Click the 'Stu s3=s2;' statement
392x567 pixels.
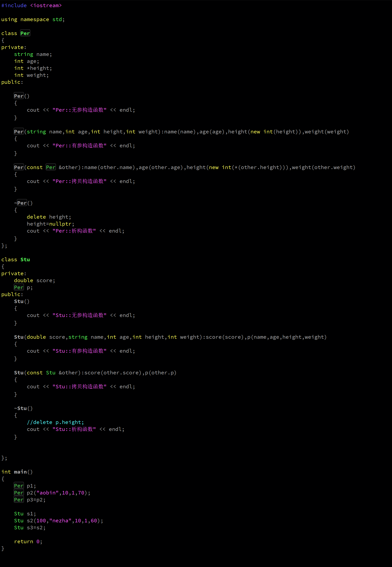[30, 528]
